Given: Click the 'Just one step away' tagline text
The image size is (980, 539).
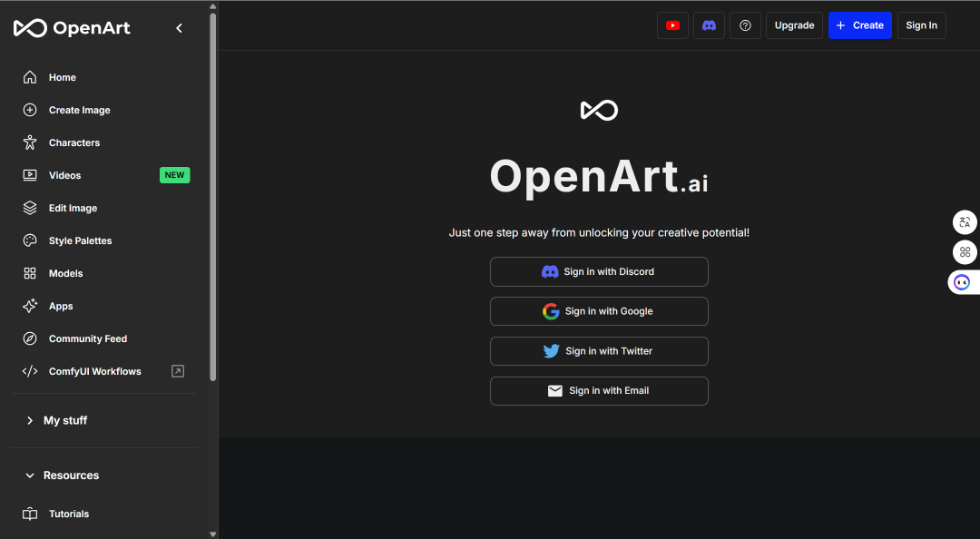Looking at the screenshot, I should (599, 232).
